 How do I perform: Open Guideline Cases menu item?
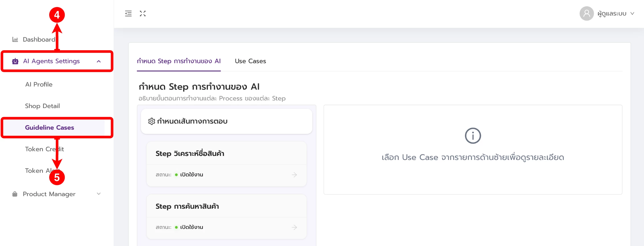click(50, 127)
